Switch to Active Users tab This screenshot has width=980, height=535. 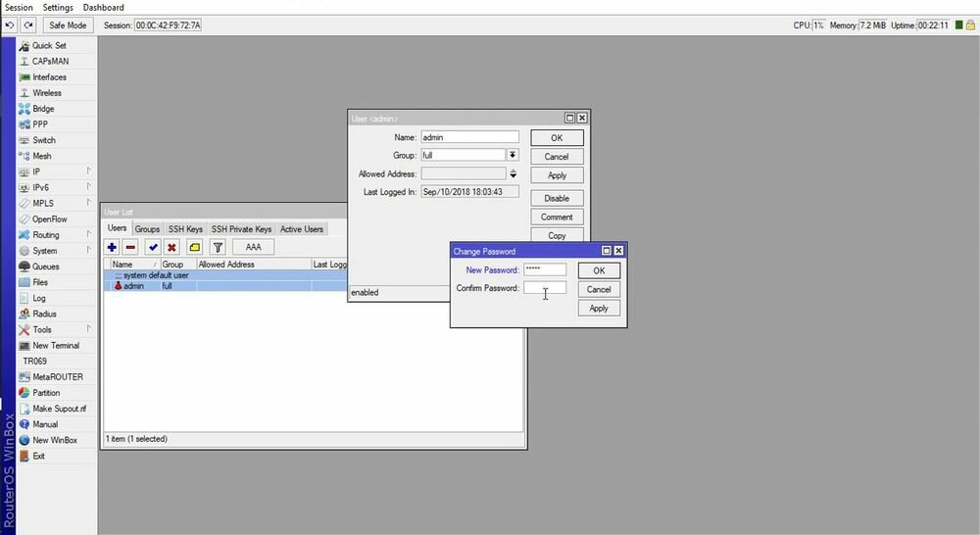point(301,229)
